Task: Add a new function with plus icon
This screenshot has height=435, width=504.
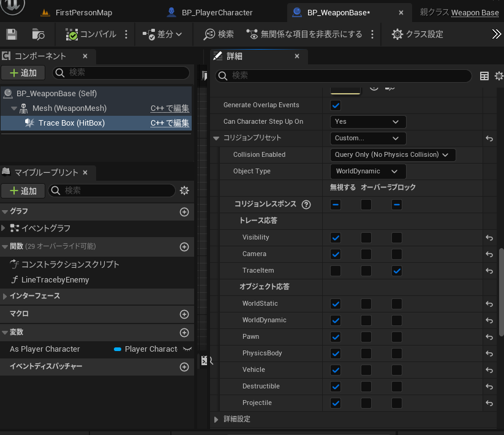Action: [184, 247]
